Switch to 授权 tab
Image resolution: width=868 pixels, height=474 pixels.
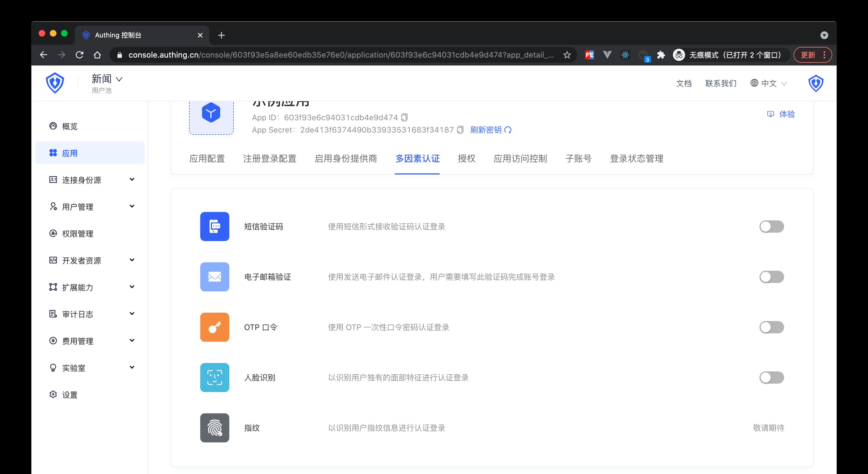click(466, 158)
